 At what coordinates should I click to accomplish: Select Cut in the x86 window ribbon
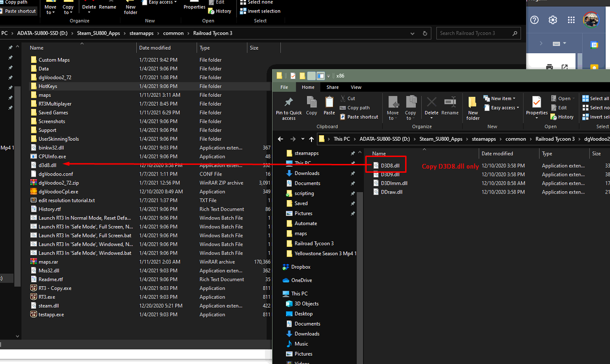tap(348, 98)
